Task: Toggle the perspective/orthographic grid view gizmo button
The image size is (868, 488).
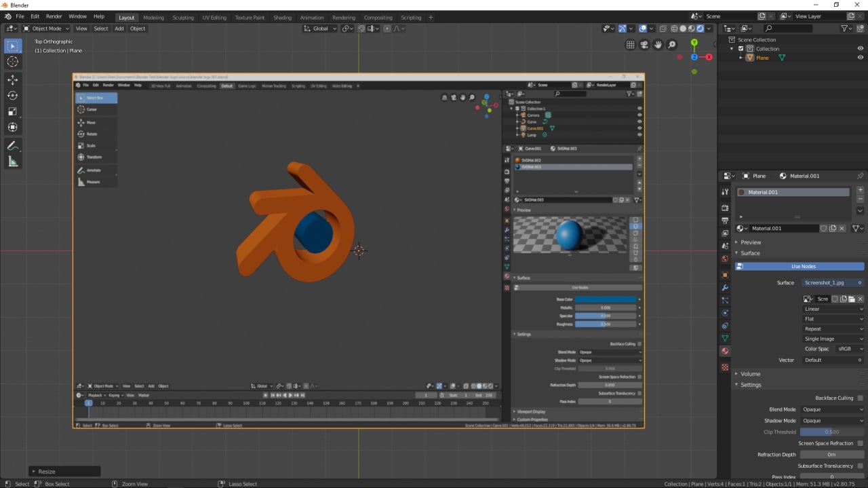Action: (630, 45)
